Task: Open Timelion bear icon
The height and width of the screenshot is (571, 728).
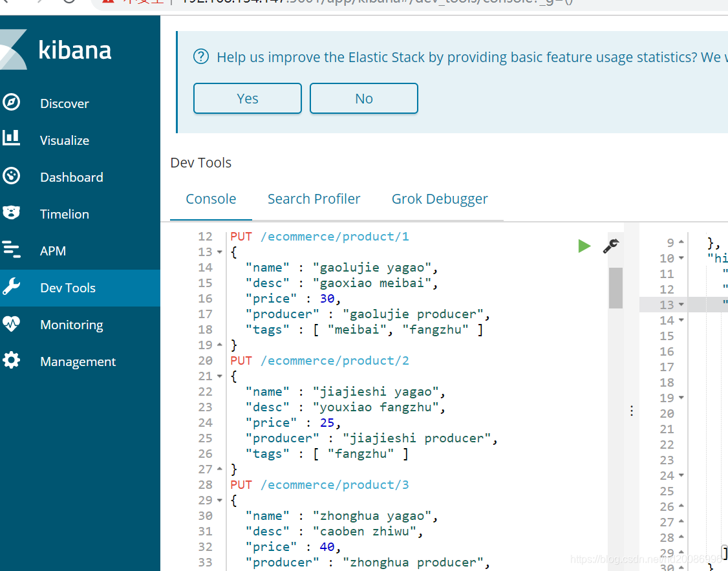Action: pos(11,213)
